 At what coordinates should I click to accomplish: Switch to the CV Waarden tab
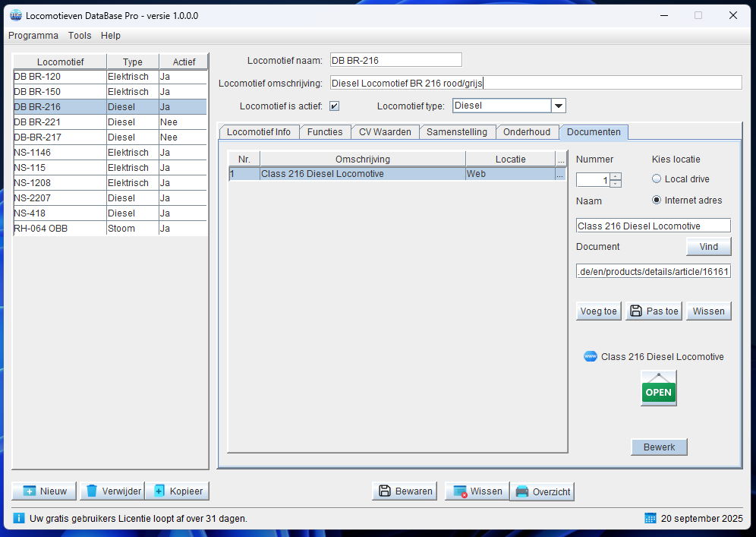pyautogui.click(x=385, y=132)
